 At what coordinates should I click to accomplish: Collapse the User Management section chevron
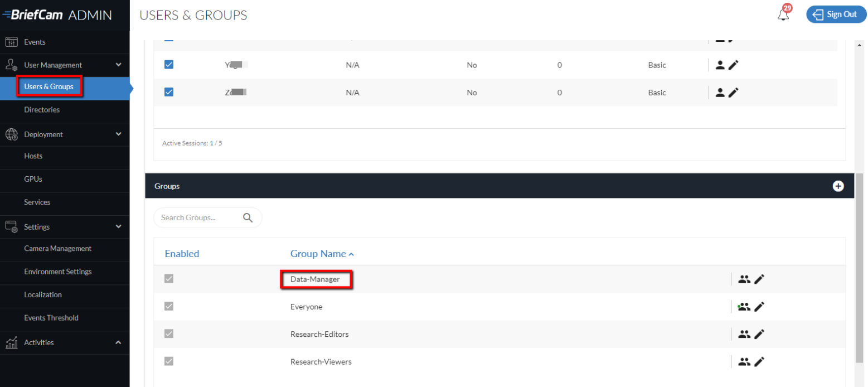(118, 65)
